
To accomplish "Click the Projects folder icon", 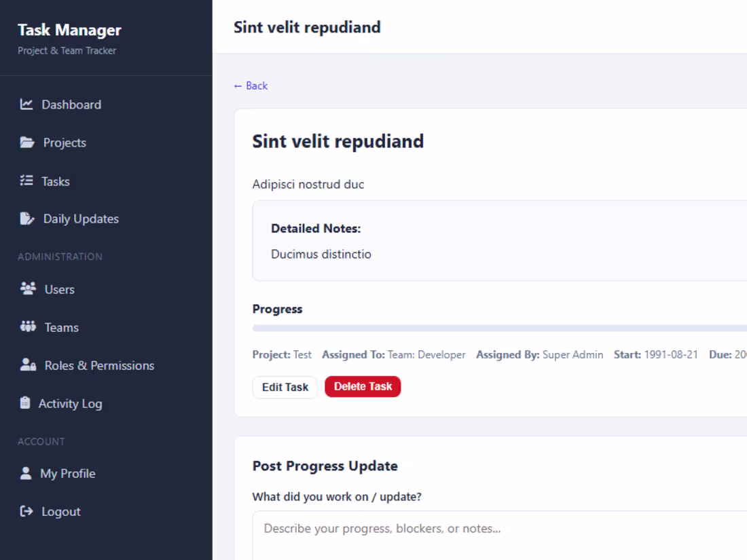I will 27,143.
